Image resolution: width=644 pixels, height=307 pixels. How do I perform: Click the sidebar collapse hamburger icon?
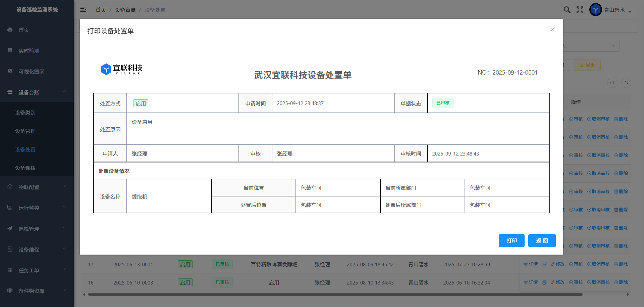(x=83, y=10)
